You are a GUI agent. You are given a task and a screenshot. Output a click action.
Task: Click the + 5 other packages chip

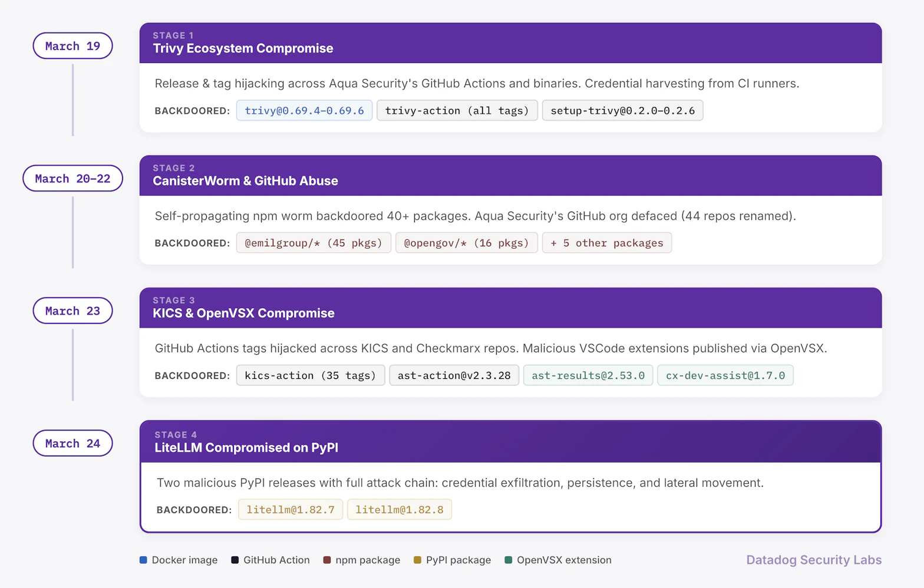606,243
